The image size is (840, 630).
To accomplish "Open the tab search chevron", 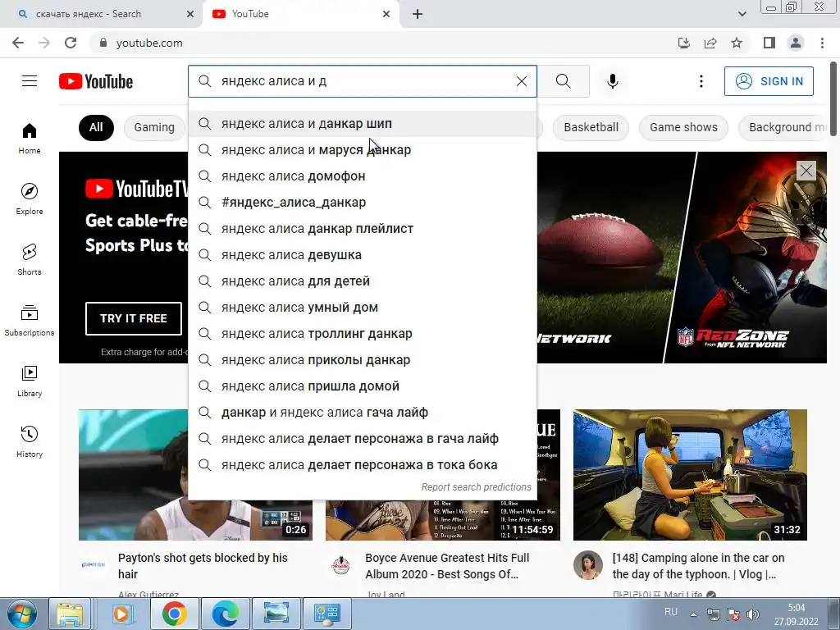I will pos(742,14).
